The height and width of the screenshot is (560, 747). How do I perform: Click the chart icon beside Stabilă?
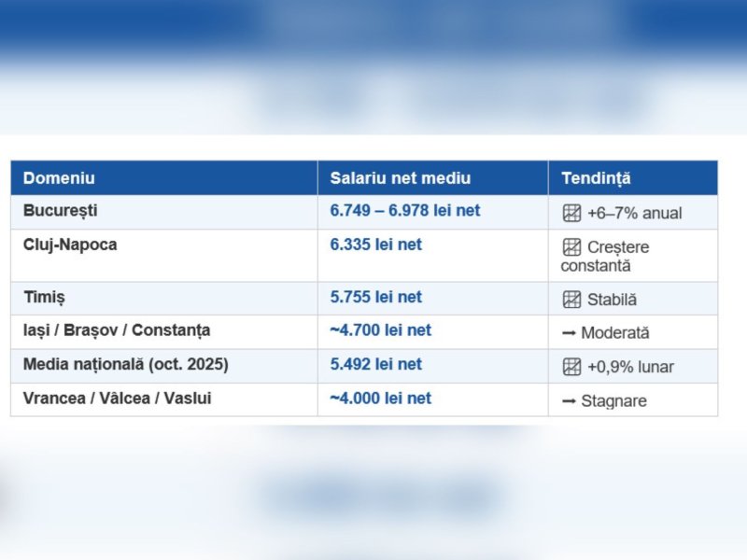571,300
